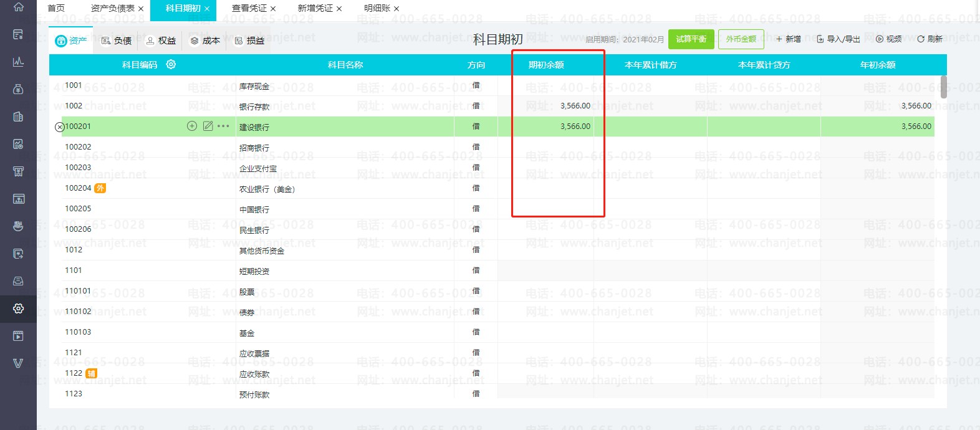Screen dimensions: 980x430
Task: Select the 成本 category tab
Action: pos(205,41)
